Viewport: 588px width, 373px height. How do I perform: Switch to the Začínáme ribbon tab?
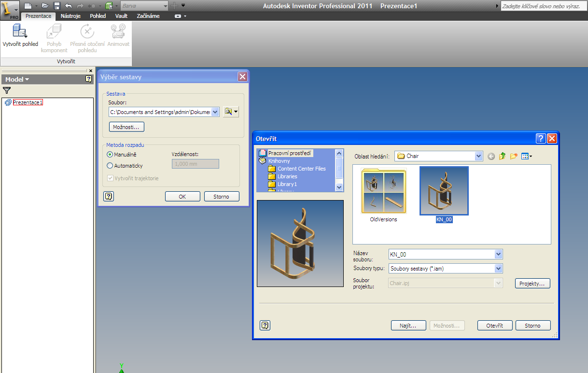(x=148, y=16)
